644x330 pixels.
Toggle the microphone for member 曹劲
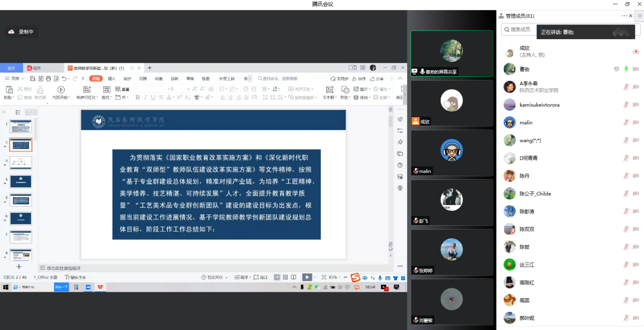point(626,69)
